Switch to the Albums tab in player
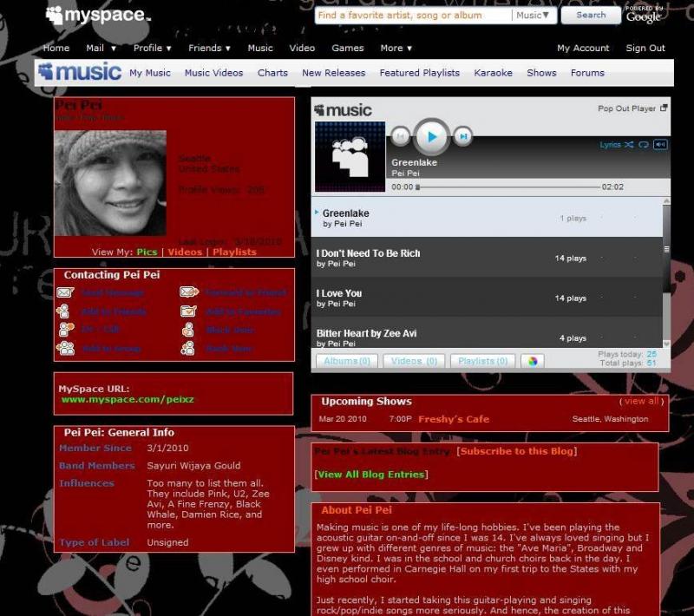This screenshot has height=616, width=694. pyautogui.click(x=346, y=361)
